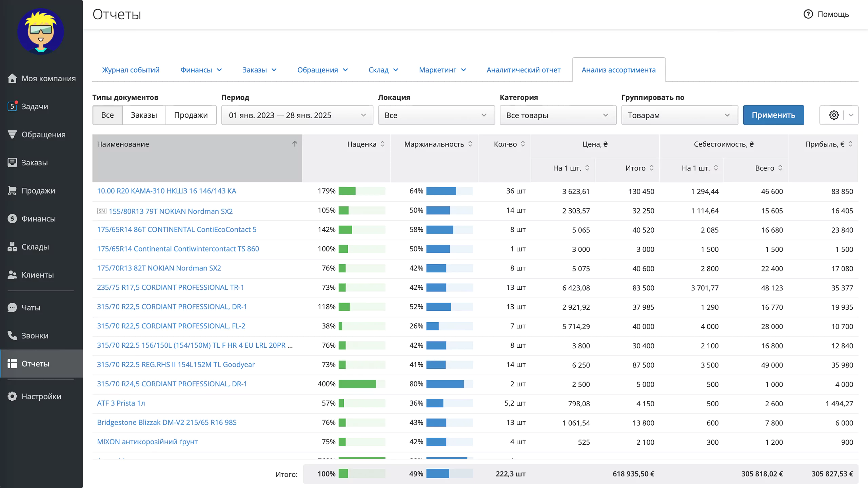Click the Чаты chat bubble icon
The image size is (868, 488).
(12, 307)
